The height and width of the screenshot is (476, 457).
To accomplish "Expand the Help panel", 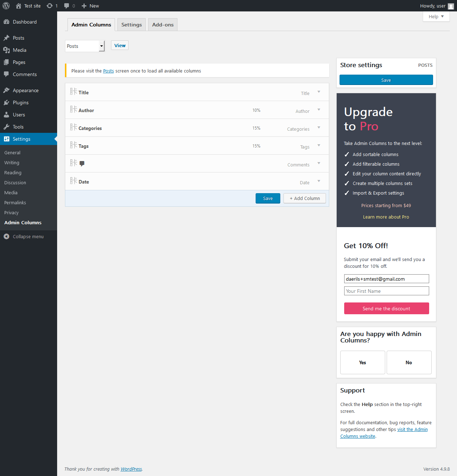I will coord(436,16).
